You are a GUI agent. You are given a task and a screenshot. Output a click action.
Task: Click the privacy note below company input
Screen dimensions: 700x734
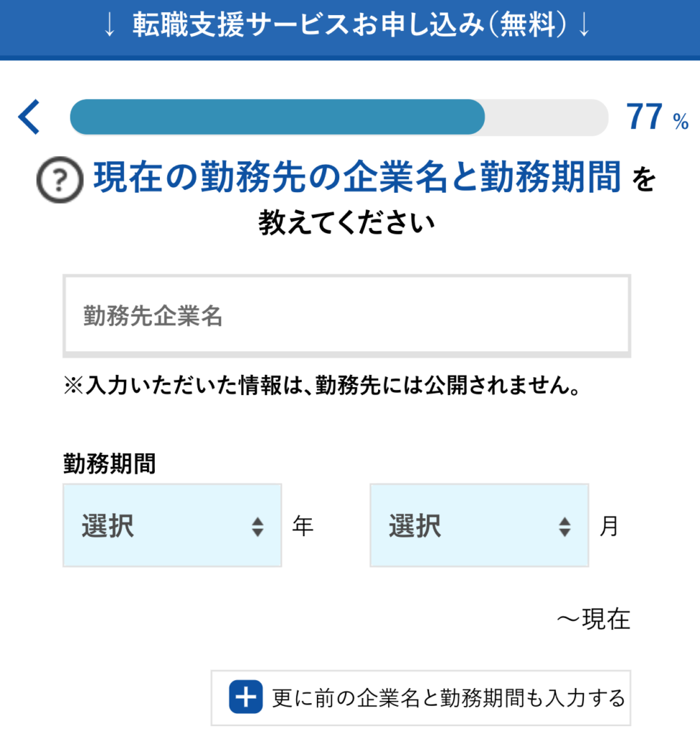[321, 387]
